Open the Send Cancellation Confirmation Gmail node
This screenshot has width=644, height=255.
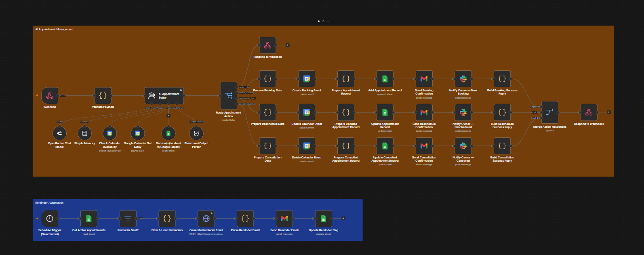tap(424, 146)
